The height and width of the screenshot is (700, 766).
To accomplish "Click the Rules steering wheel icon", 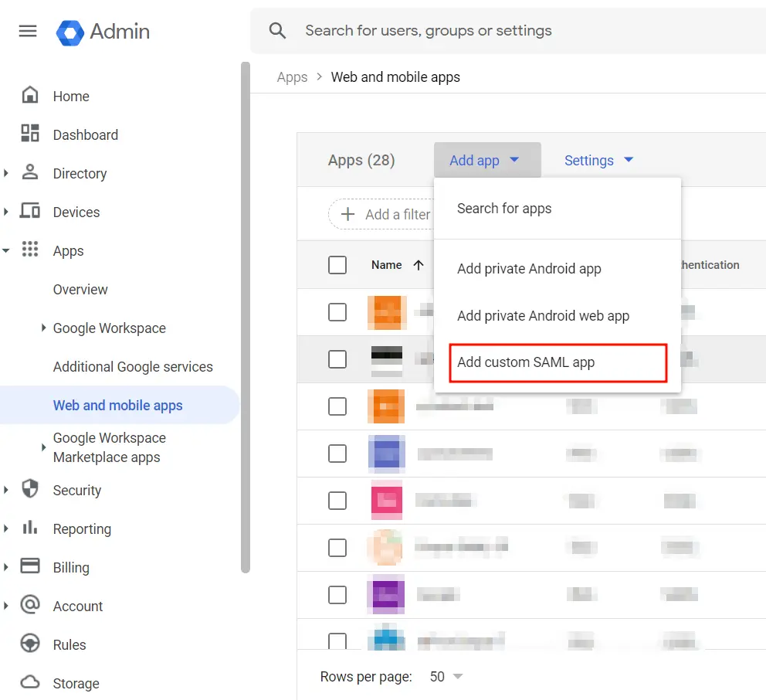I will pyautogui.click(x=30, y=643).
